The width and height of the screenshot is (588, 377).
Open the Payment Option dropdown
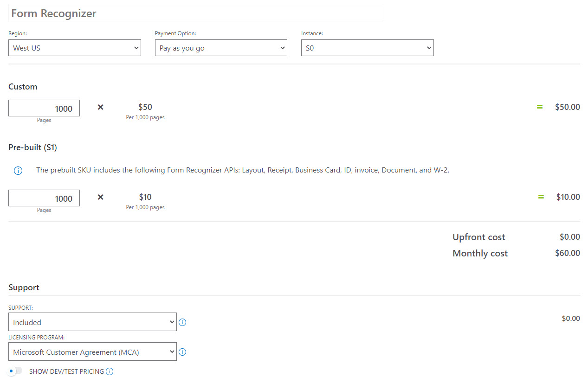point(221,47)
